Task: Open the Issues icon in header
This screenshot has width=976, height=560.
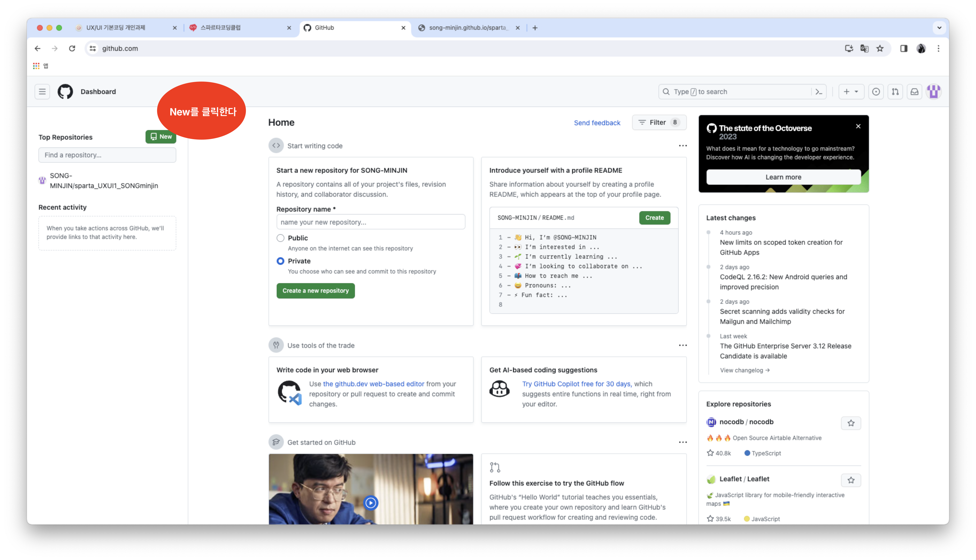Action: 876,92
